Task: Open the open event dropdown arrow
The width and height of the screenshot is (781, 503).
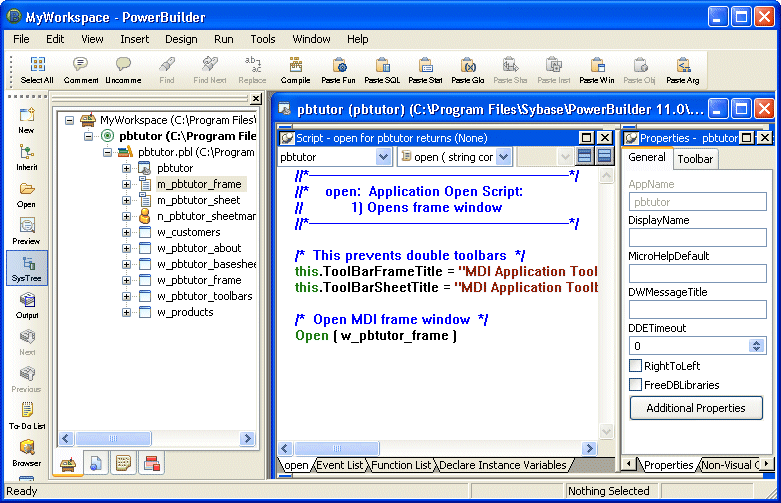Action: tap(504, 157)
